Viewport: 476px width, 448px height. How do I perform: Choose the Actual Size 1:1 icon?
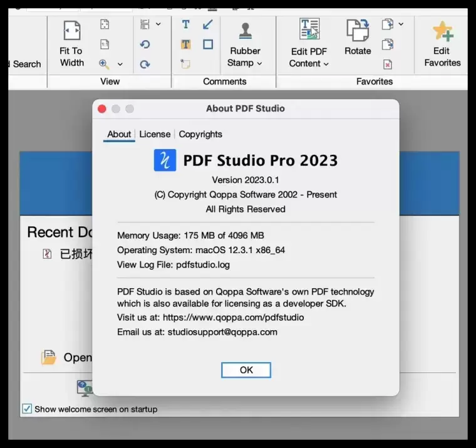point(105,44)
